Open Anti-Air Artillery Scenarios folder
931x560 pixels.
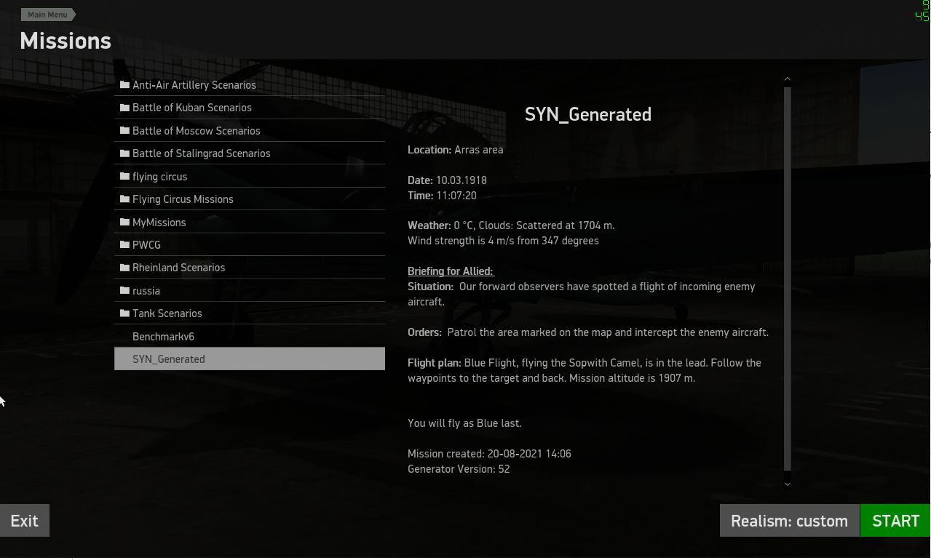[250, 85]
